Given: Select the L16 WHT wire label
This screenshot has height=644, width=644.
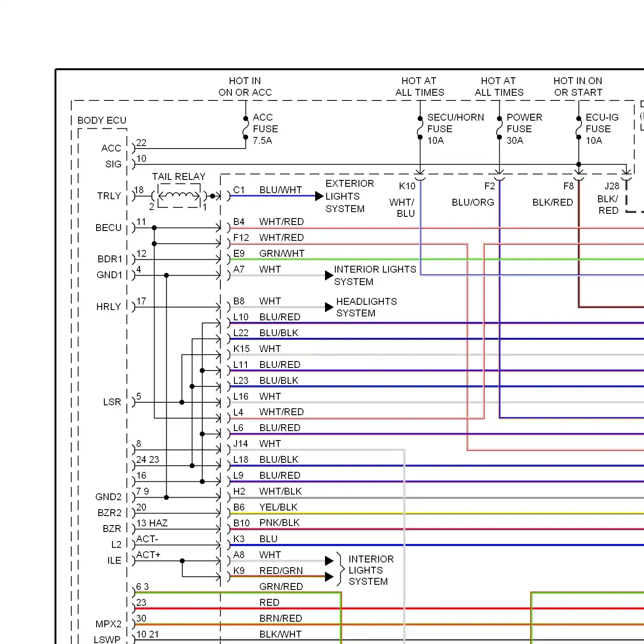Looking at the screenshot, I should point(257,397).
